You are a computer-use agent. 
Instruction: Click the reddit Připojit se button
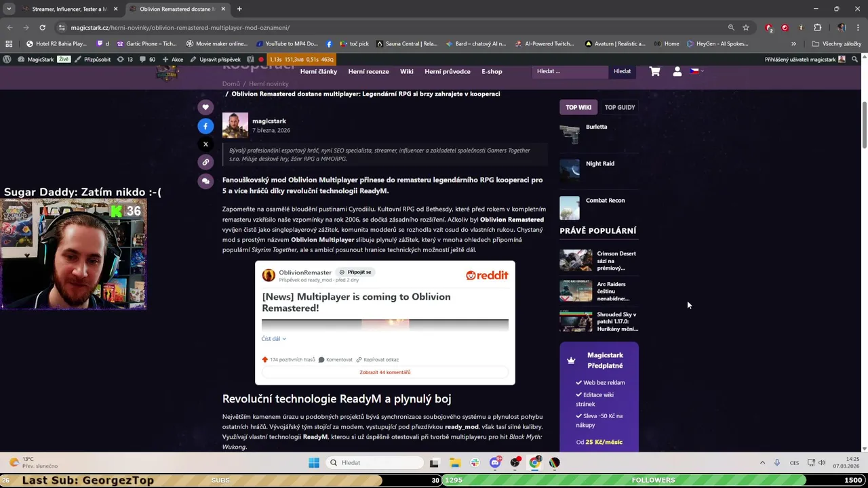(355, 272)
